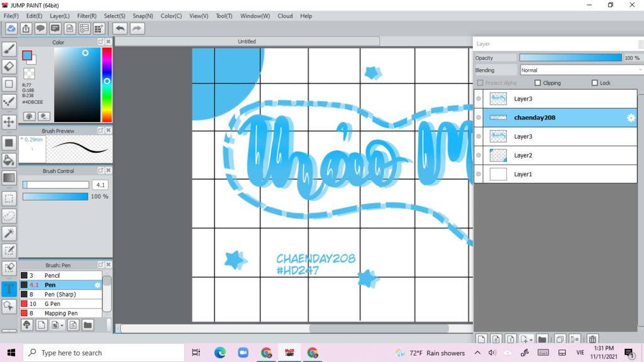The image size is (644, 362).
Task: Select the Select Pen tool
Action: (9, 251)
